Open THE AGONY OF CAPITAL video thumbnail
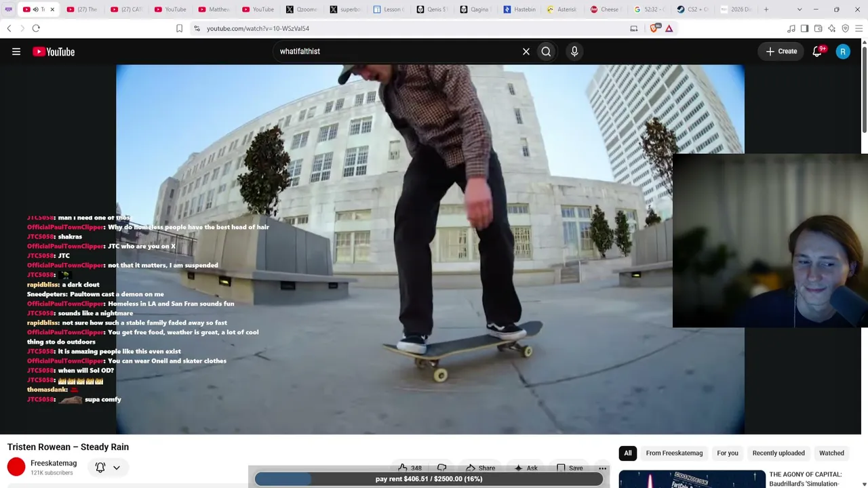 [x=692, y=479]
